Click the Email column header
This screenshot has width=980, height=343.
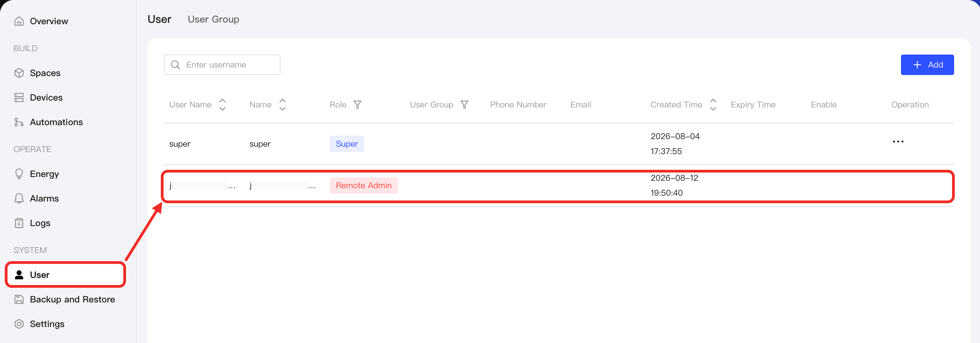tap(581, 105)
